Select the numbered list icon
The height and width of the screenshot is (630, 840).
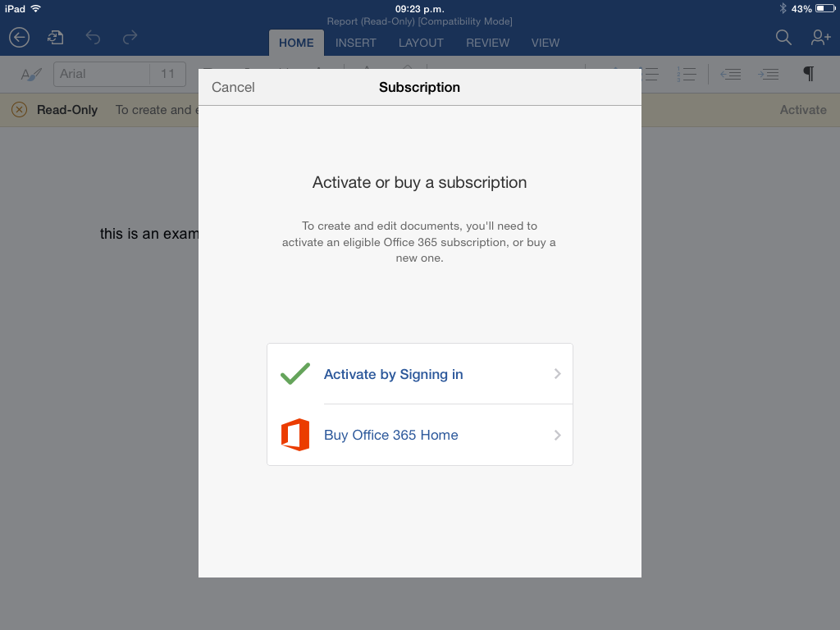[687, 75]
